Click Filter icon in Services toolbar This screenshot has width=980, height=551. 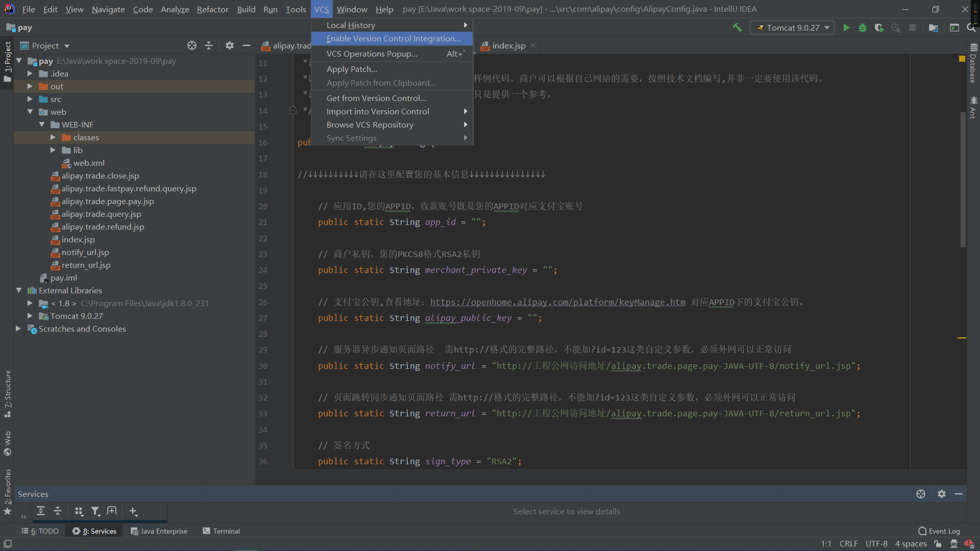point(95,511)
